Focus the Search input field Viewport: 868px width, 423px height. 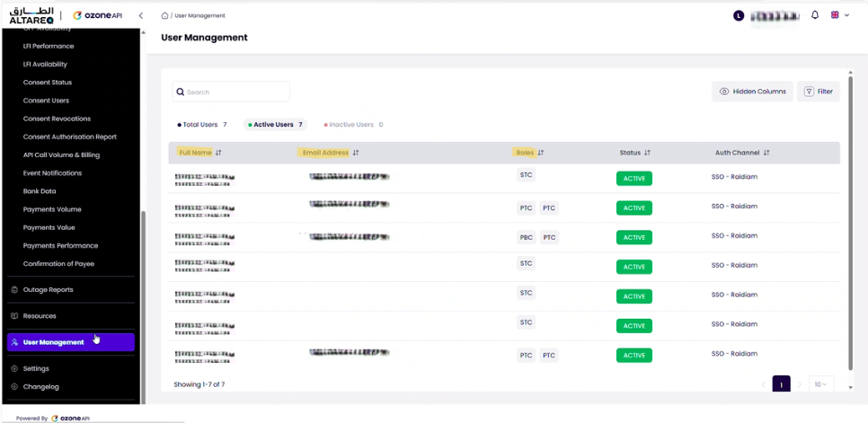(x=231, y=92)
